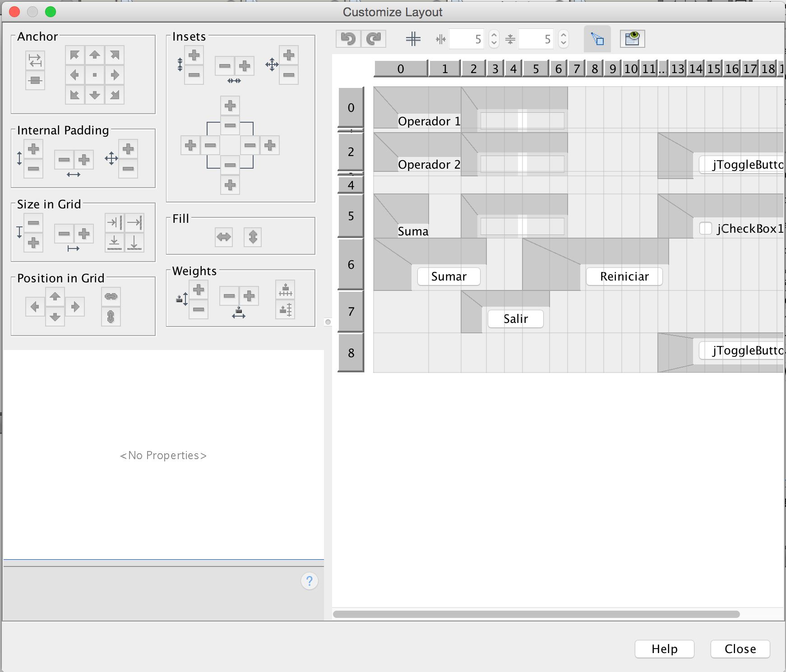Click the Redo arrow in toolbar
This screenshot has width=786, height=672.
(374, 39)
